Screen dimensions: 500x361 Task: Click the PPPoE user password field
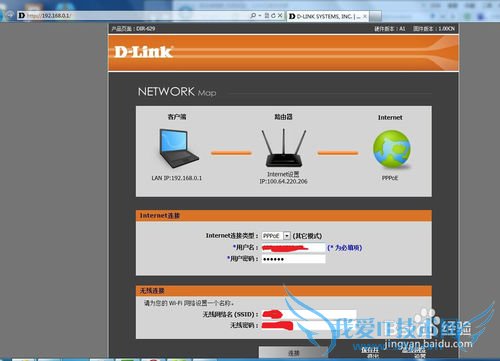tap(293, 259)
